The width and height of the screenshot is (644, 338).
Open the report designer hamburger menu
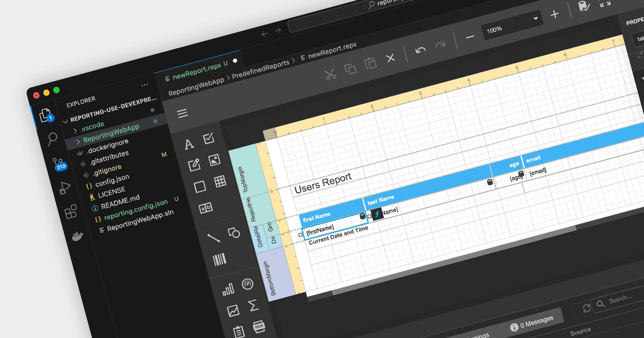182,113
